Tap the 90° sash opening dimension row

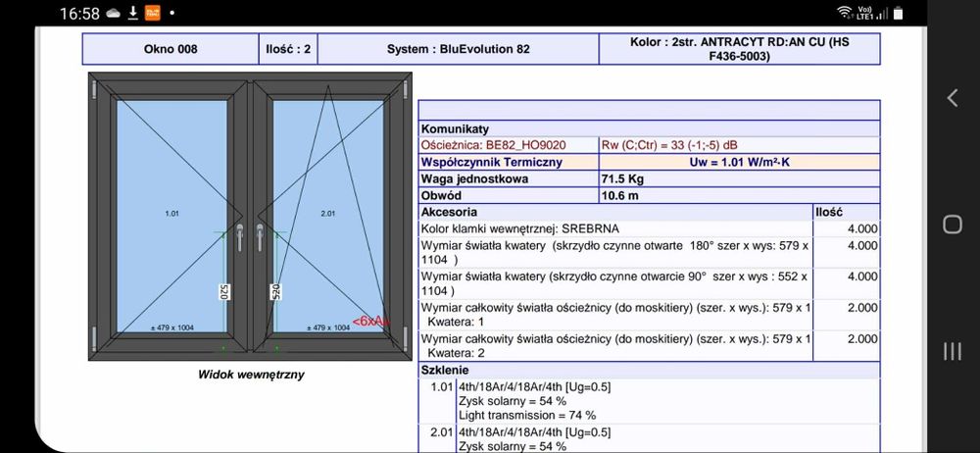(x=615, y=283)
